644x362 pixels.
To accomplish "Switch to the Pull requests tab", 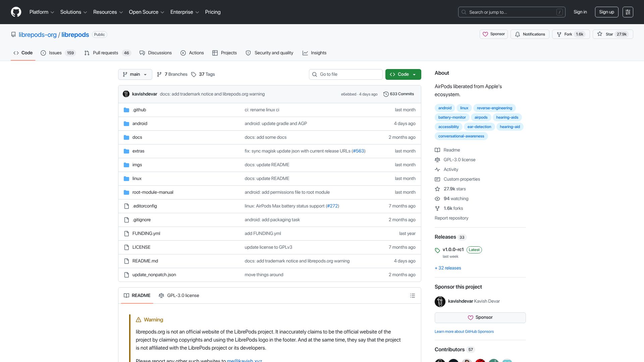I will point(107,53).
